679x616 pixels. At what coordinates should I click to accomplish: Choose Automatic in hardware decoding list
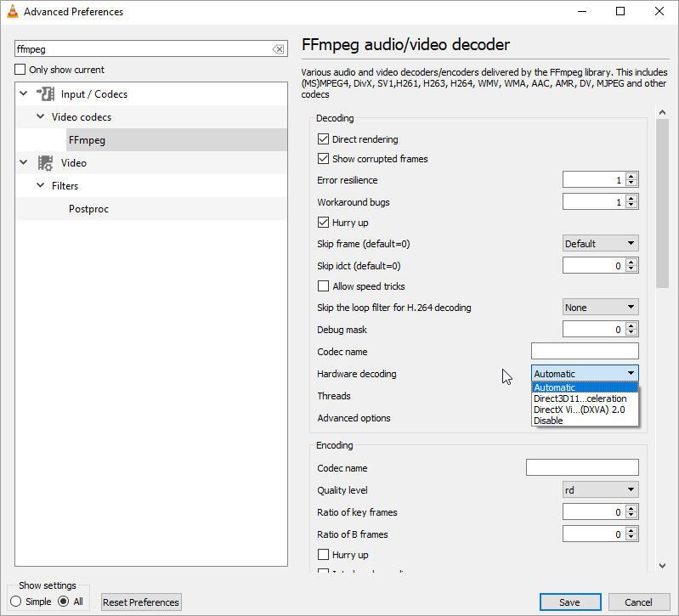coord(585,387)
